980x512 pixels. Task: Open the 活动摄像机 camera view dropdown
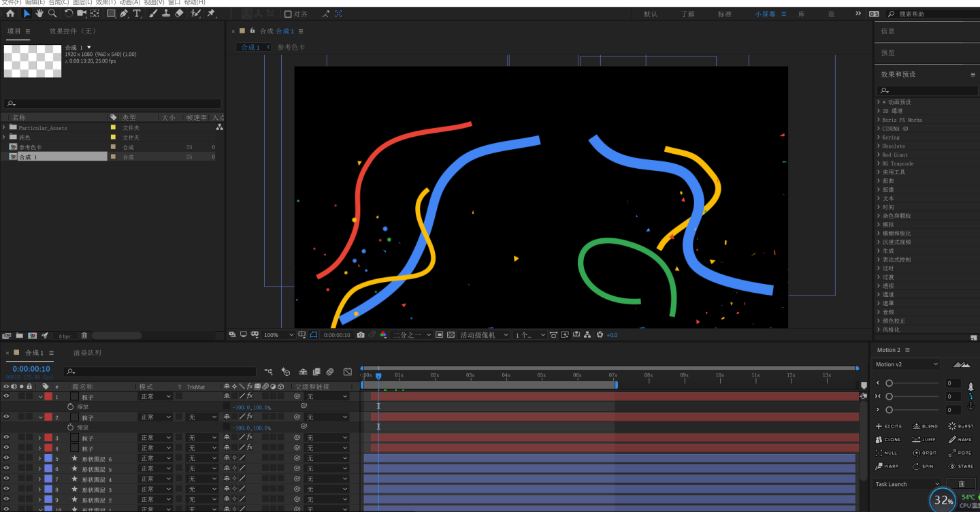pyautogui.click(x=485, y=335)
